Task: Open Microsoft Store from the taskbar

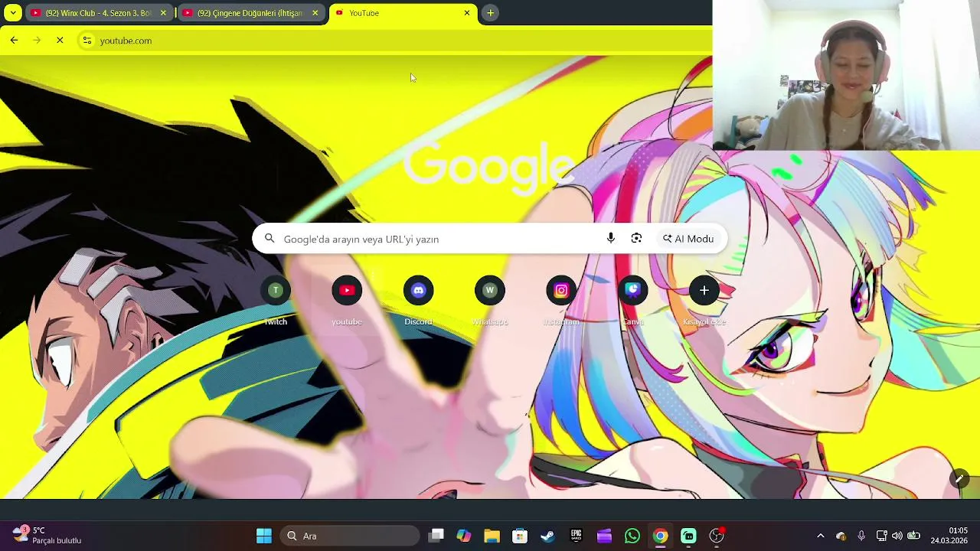Action: [520, 536]
